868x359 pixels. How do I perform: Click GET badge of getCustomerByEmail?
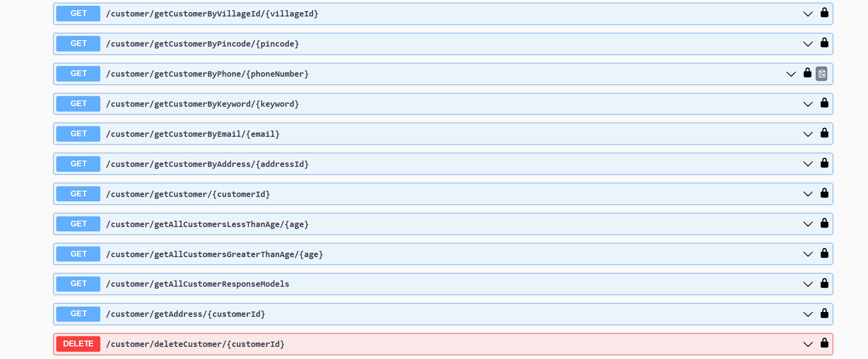point(78,134)
